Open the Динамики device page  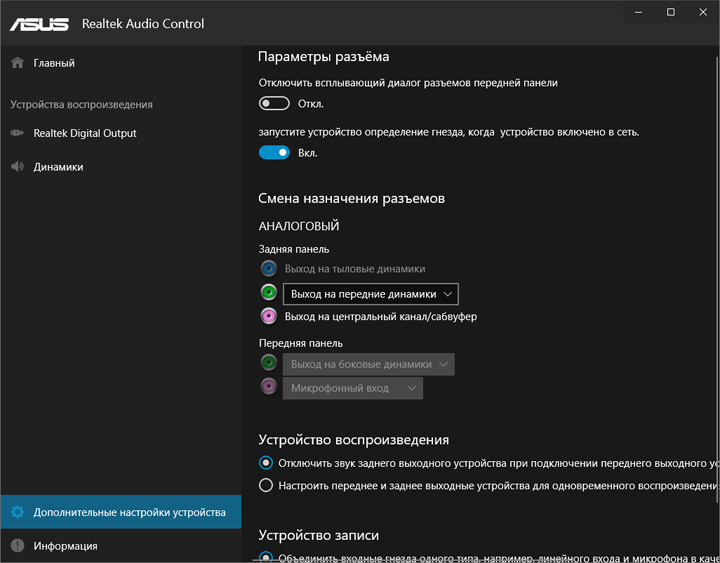(121, 167)
